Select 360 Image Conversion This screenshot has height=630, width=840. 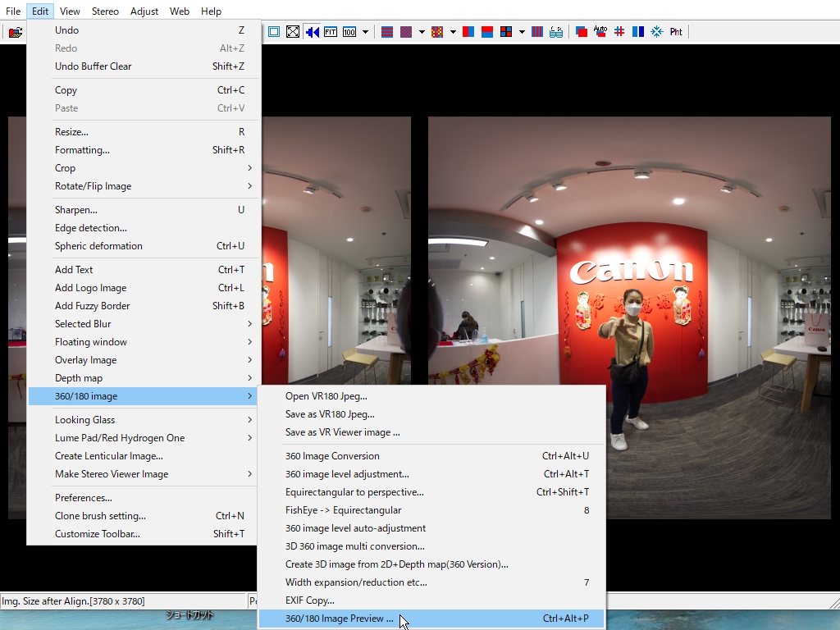point(431,456)
